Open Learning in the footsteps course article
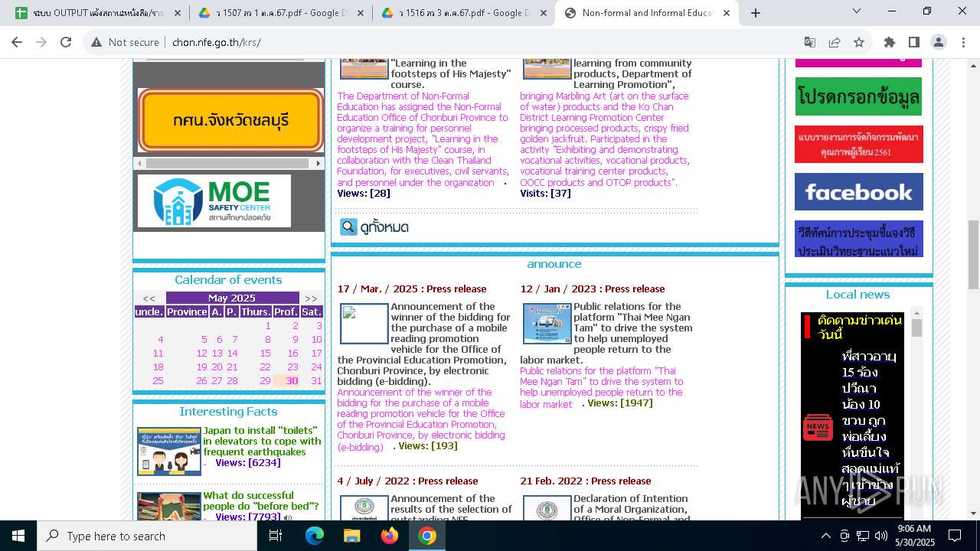980x551 pixels. click(451, 74)
